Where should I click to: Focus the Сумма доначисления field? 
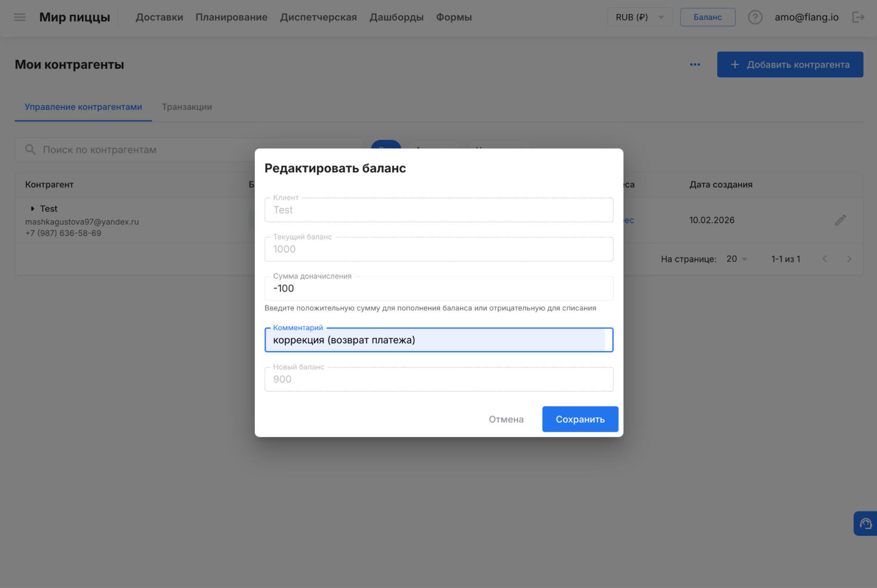pos(438,289)
